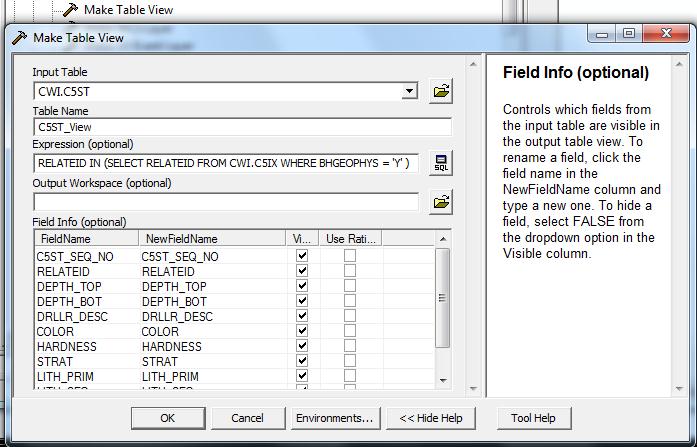Viewport: 697px width, 447px height.
Task: Click the Output Workspace browse folder icon
Action: 441,201
